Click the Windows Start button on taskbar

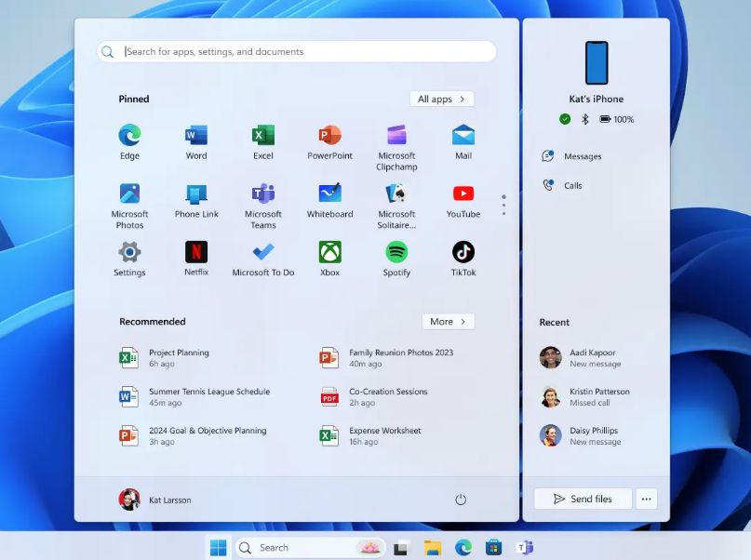[219, 548]
